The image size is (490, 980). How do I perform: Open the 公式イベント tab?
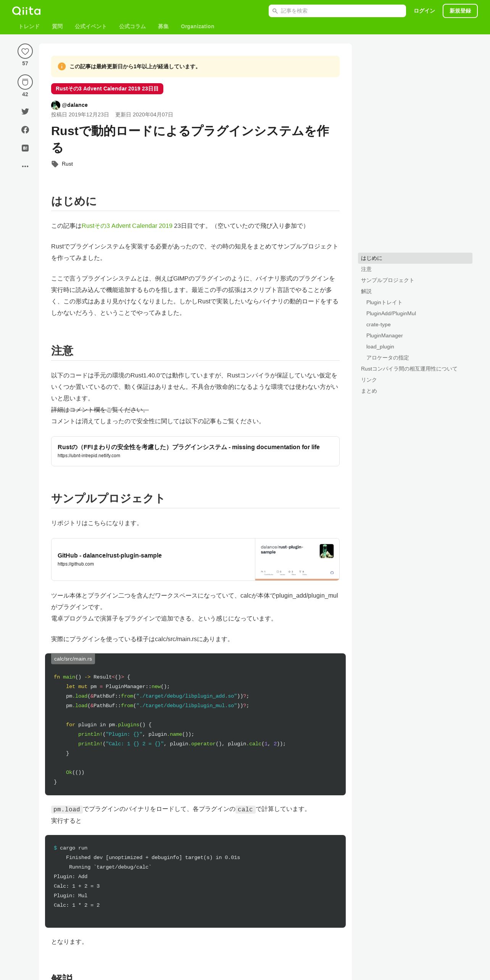tap(91, 26)
